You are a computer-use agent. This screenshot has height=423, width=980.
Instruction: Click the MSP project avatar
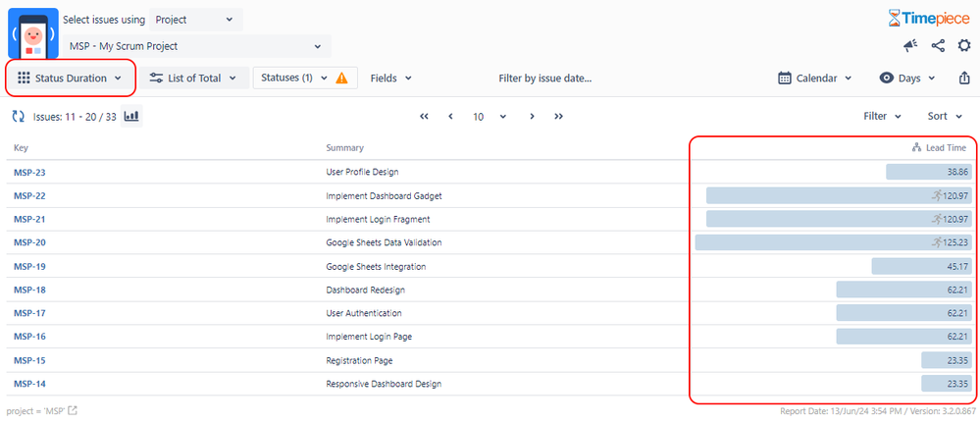[x=33, y=33]
